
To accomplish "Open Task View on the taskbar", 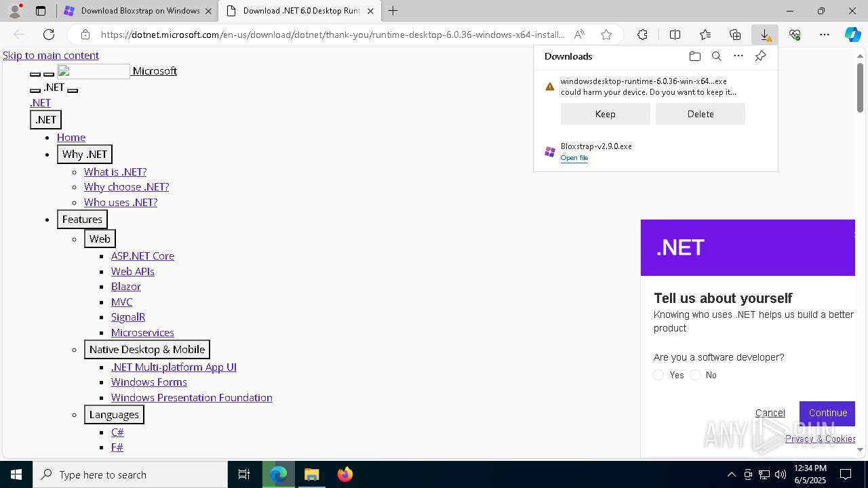I will click(244, 474).
